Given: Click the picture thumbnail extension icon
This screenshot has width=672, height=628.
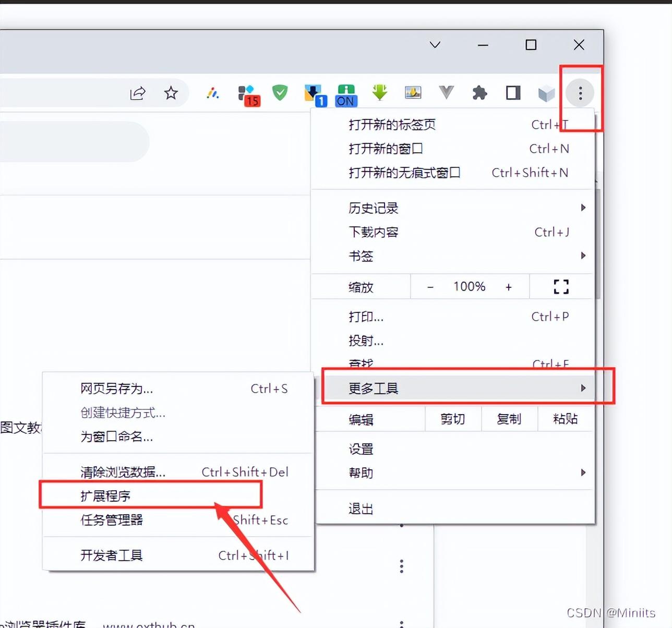Looking at the screenshot, I should tap(413, 93).
